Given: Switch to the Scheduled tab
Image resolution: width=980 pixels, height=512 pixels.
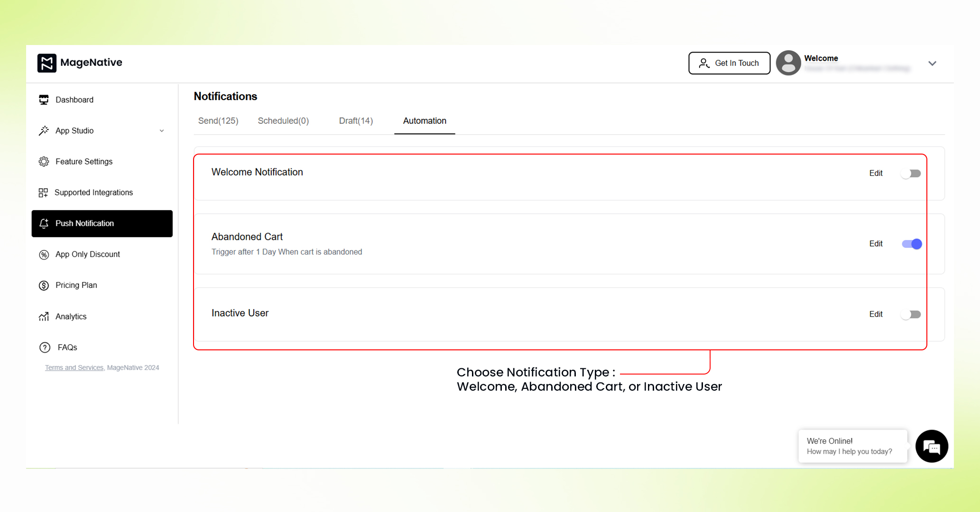Looking at the screenshot, I should [x=283, y=121].
